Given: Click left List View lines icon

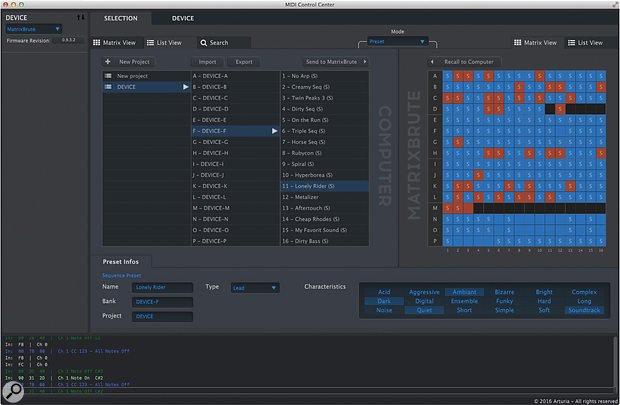Looking at the screenshot, I should coord(150,42).
